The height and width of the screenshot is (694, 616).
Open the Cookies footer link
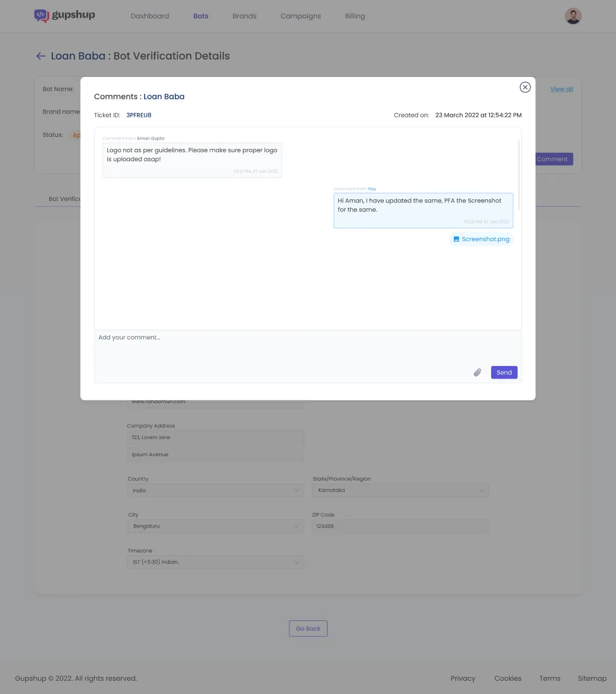click(x=507, y=678)
